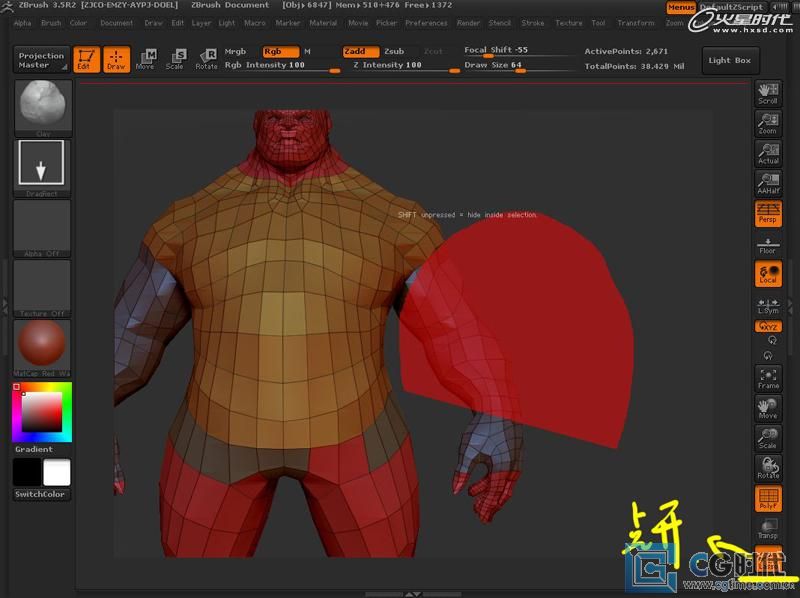
Task: Toggle the M material mode
Action: [x=308, y=52]
